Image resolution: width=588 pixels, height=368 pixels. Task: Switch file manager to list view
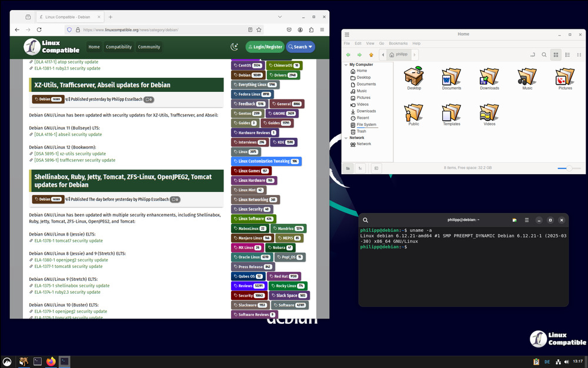(567, 55)
